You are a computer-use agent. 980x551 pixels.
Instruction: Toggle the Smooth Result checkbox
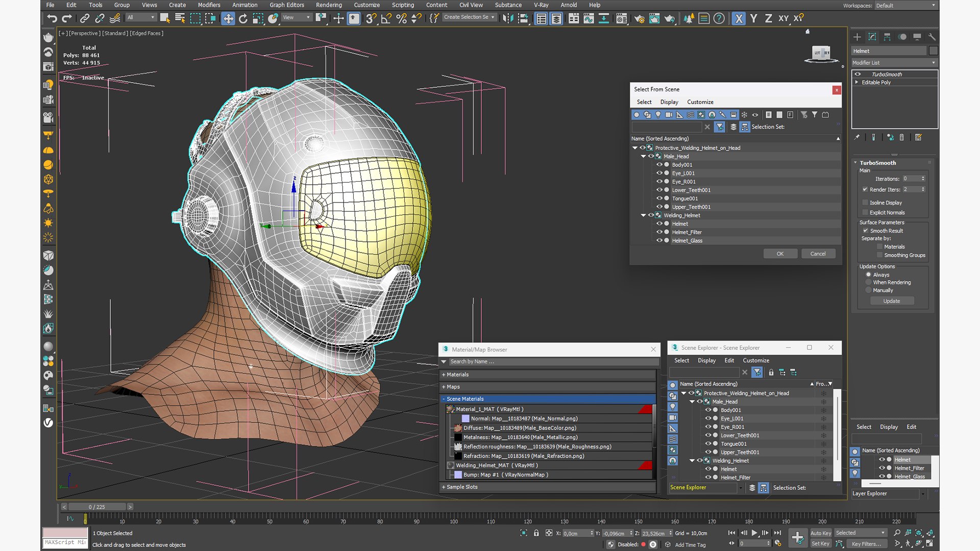coord(866,231)
